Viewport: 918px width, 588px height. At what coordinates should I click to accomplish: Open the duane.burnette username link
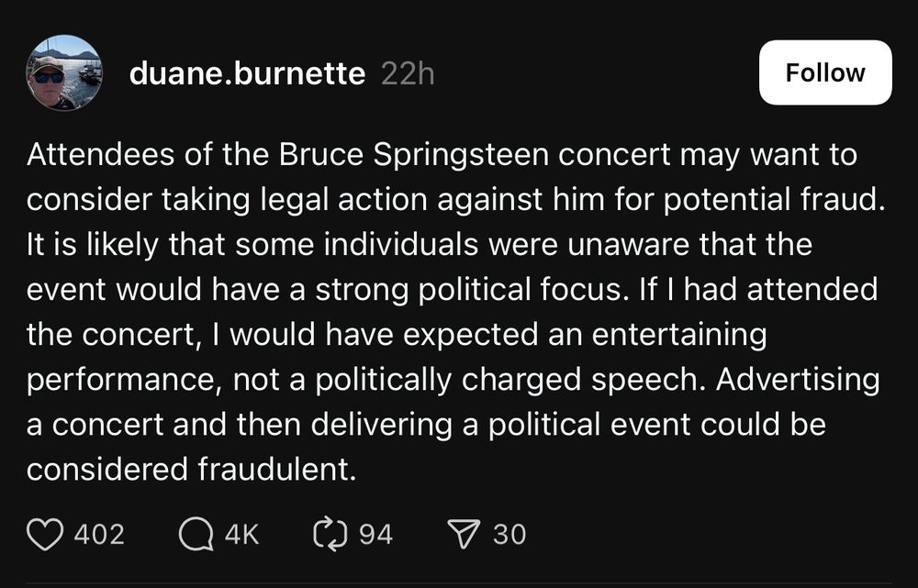(247, 73)
